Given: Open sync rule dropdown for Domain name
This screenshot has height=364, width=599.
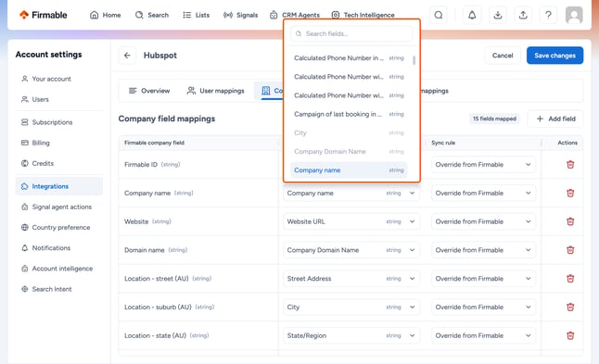Looking at the screenshot, I should (483, 250).
